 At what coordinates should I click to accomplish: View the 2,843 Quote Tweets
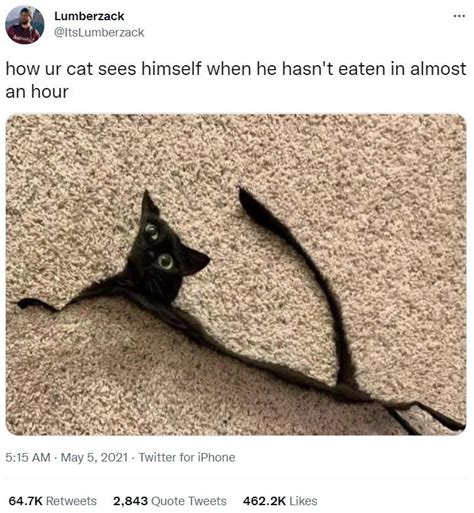tap(170, 501)
